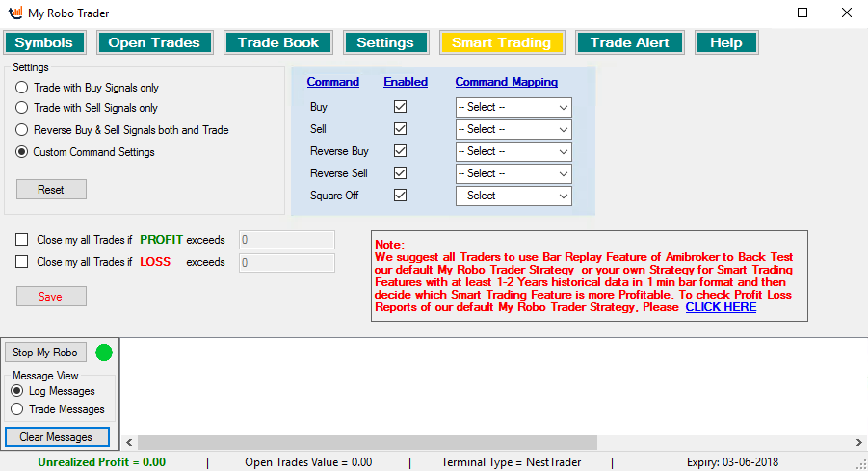Click Stop My Robo button

tap(45, 352)
